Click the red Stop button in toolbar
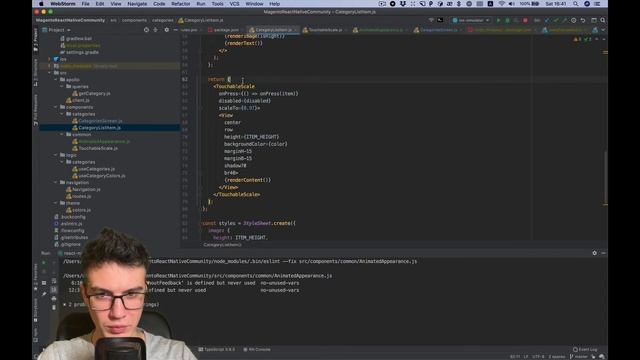 tap(525, 20)
